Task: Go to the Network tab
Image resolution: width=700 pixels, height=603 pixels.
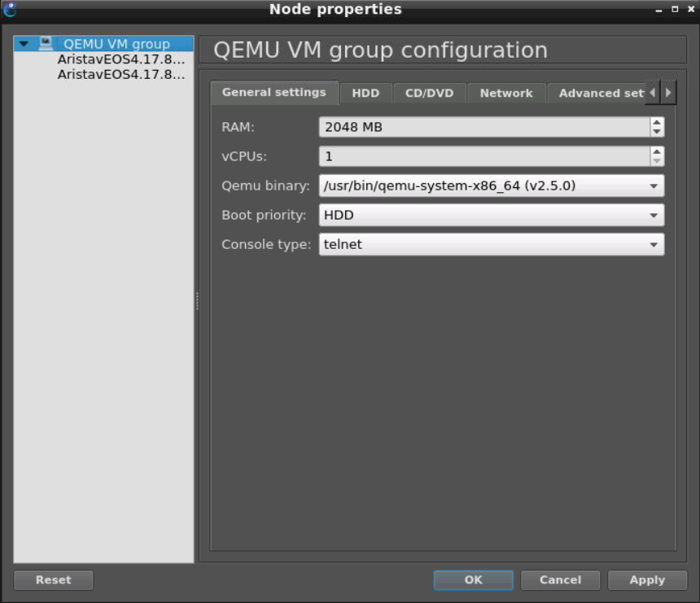Action: [505, 93]
